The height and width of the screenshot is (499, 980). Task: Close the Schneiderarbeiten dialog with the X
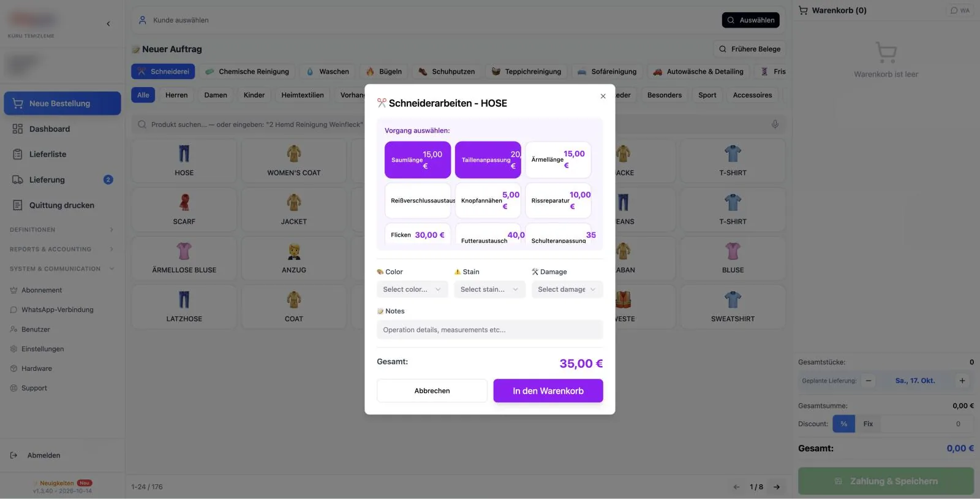[603, 96]
